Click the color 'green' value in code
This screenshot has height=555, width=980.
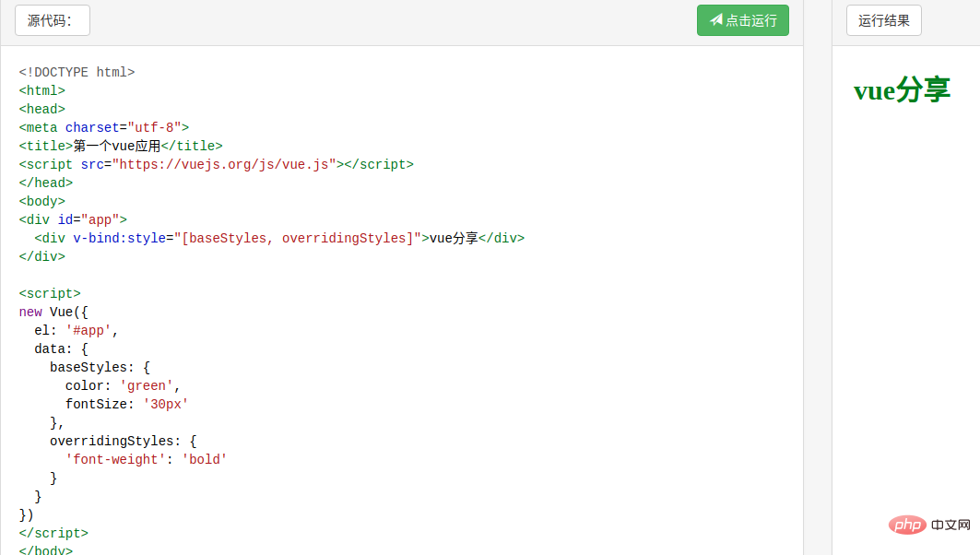click(x=146, y=385)
